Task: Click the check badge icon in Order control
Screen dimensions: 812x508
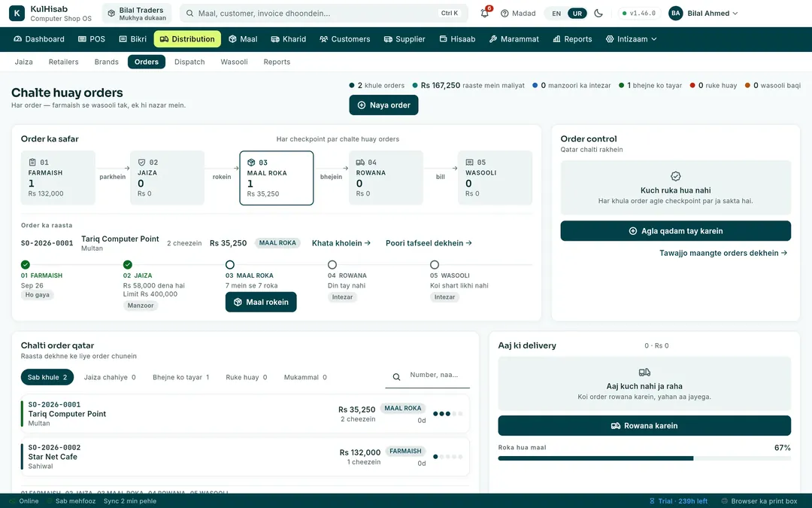Action: pyautogui.click(x=675, y=176)
